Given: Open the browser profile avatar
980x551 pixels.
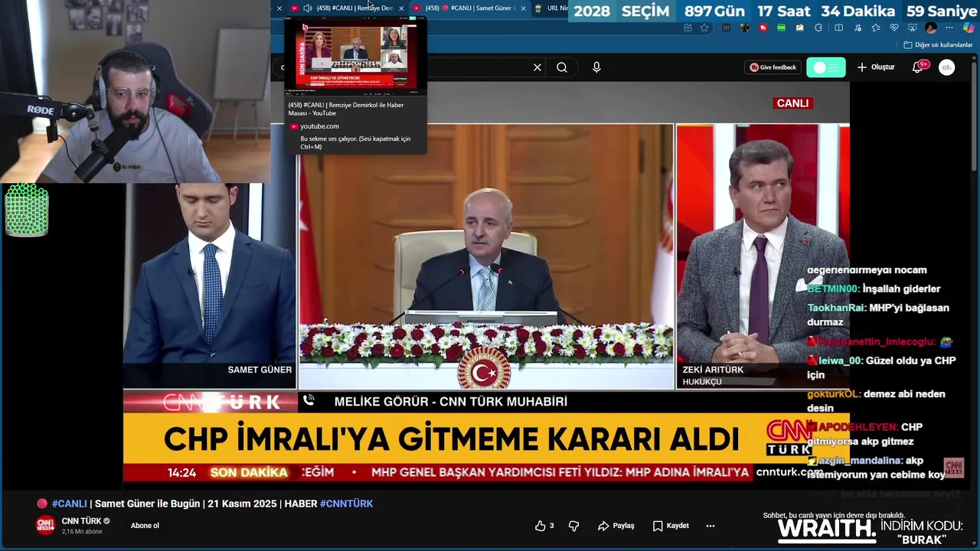Looking at the screenshot, I should 931,28.
